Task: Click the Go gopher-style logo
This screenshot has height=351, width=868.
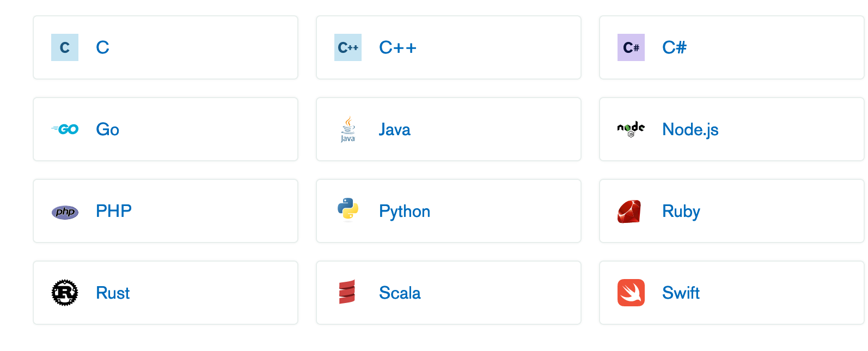Action: [x=65, y=129]
